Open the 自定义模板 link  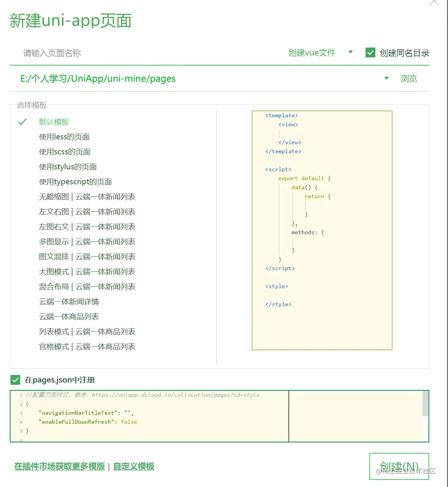[x=133, y=466]
